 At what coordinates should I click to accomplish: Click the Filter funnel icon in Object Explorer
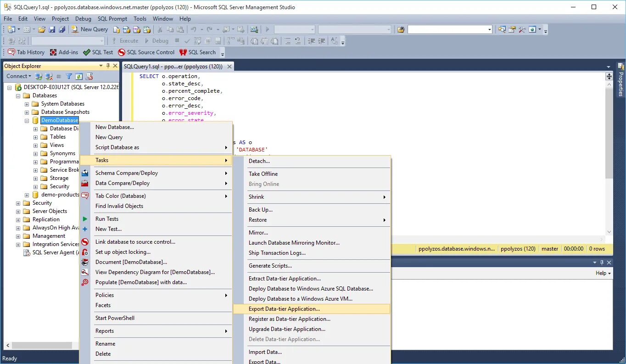pyautogui.click(x=69, y=76)
